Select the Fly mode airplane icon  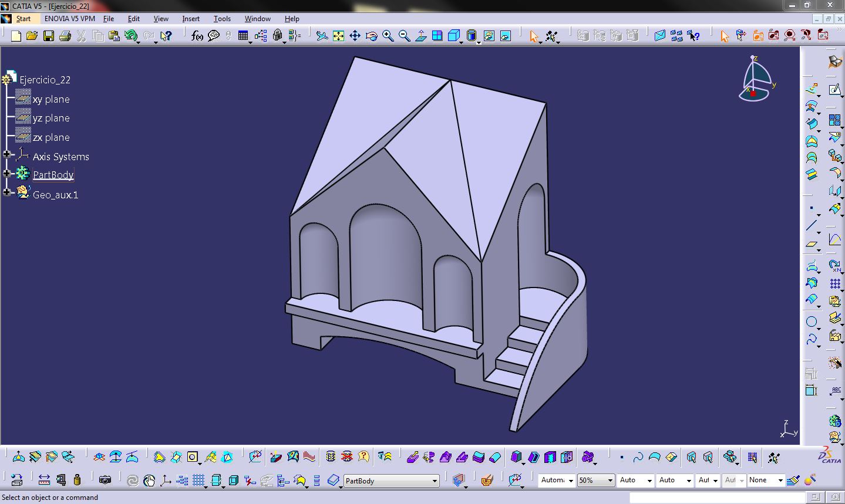322,36
